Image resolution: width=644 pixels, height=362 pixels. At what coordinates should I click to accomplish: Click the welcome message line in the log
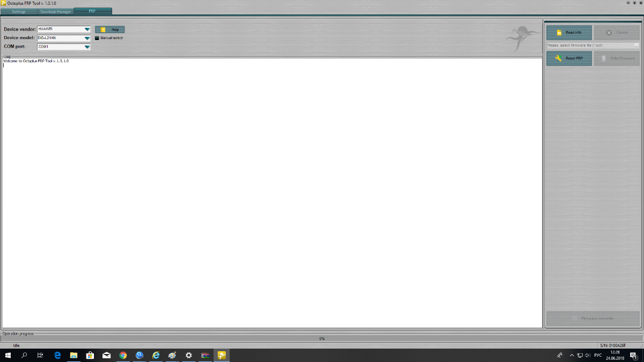pyautogui.click(x=36, y=61)
